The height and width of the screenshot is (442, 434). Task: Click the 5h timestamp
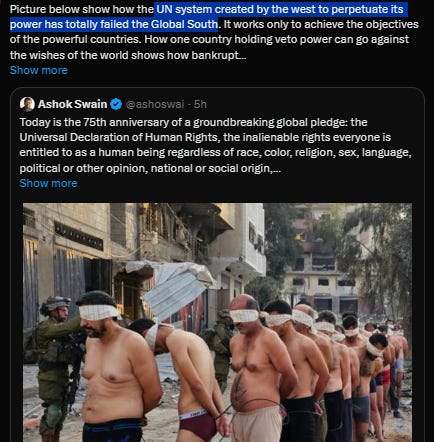(x=200, y=104)
